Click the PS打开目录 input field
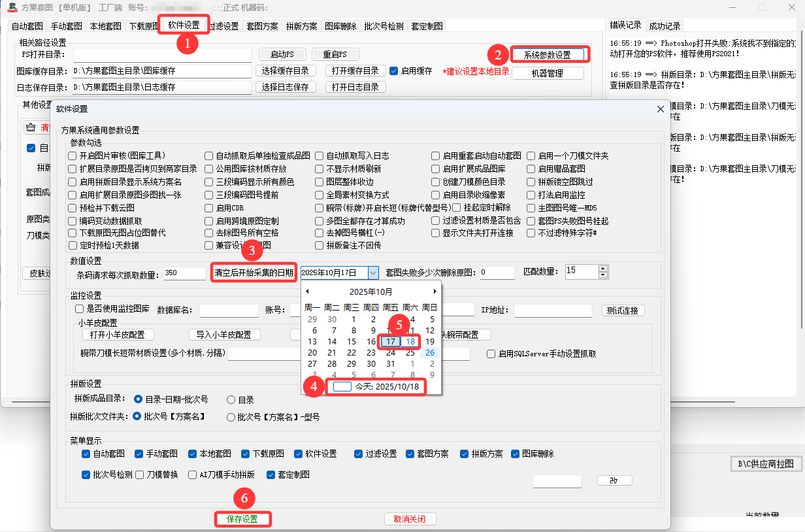Screen dimensions: 805x532 tap(162, 54)
